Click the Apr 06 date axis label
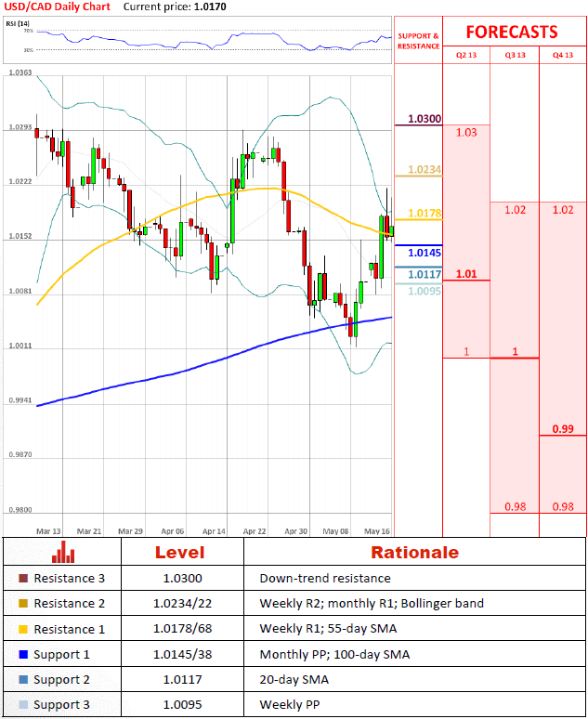 (173, 531)
